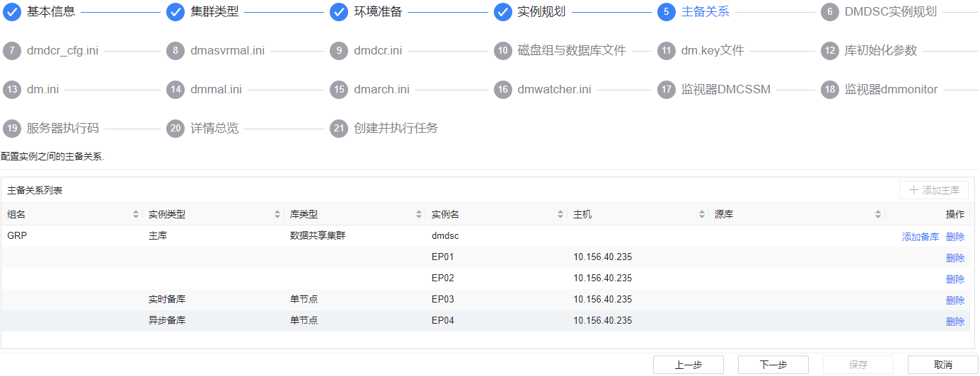Select the GRP group name cell
980x376 pixels.
[17, 236]
